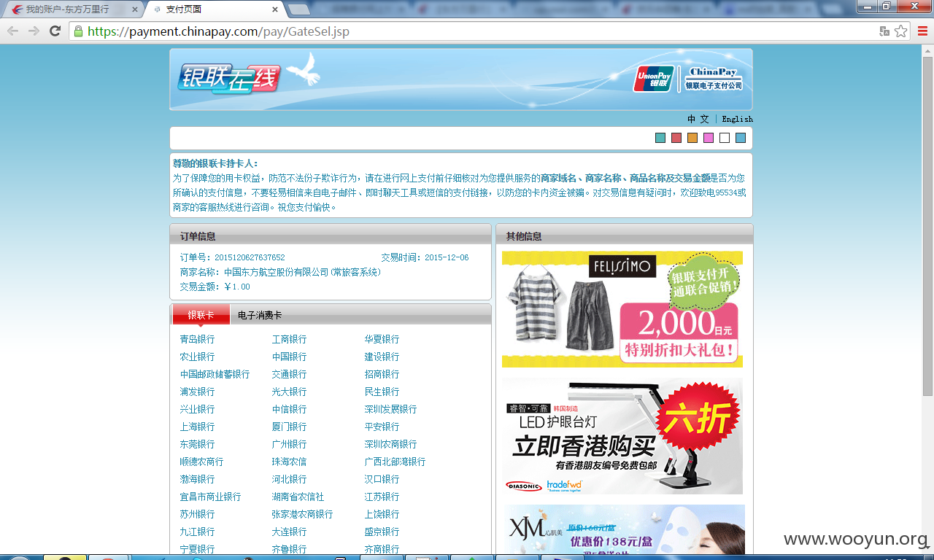Select 张家港农商银行

302,514
